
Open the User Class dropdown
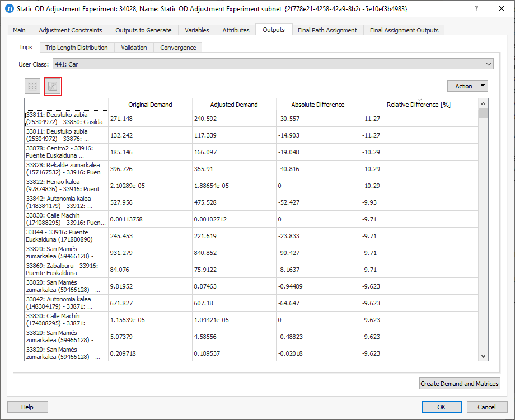[273, 64]
